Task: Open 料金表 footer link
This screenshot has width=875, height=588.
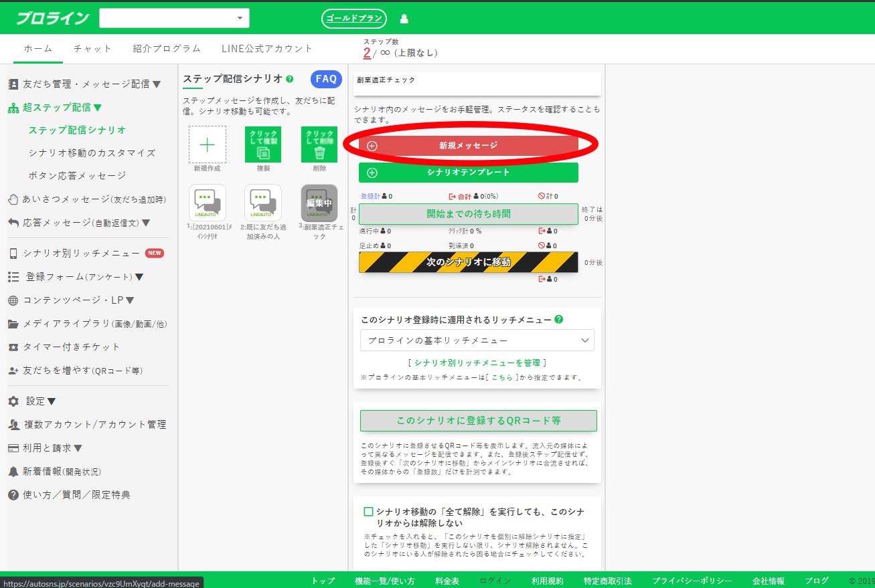Action: point(447,581)
